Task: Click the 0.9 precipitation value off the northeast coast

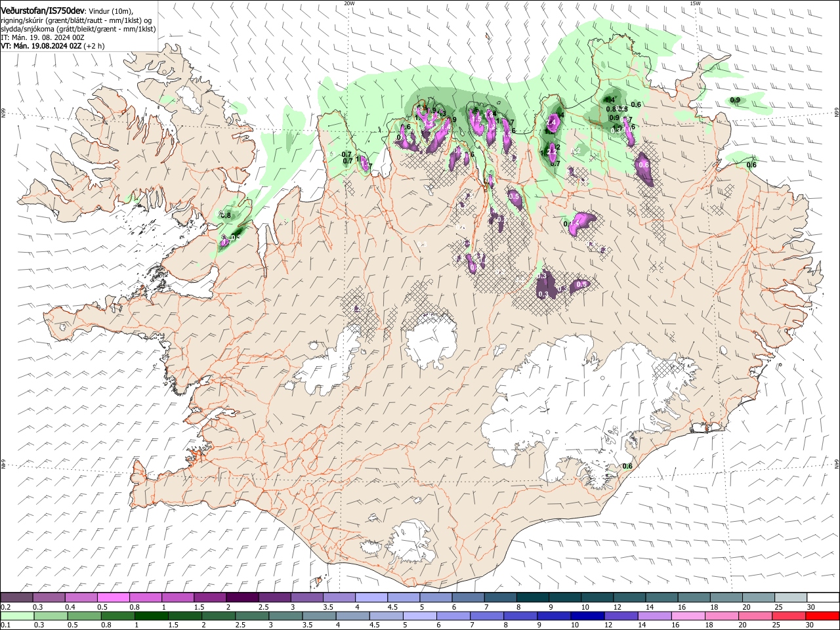Action: point(735,100)
